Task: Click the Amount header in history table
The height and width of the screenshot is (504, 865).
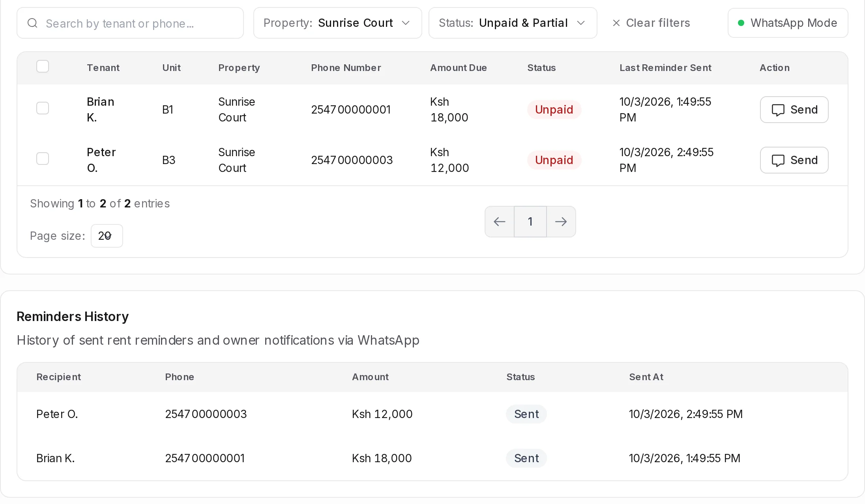Action: point(370,377)
